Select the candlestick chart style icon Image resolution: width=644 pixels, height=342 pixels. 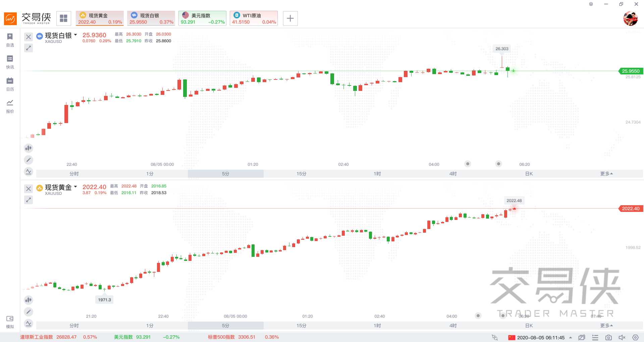[29, 148]
